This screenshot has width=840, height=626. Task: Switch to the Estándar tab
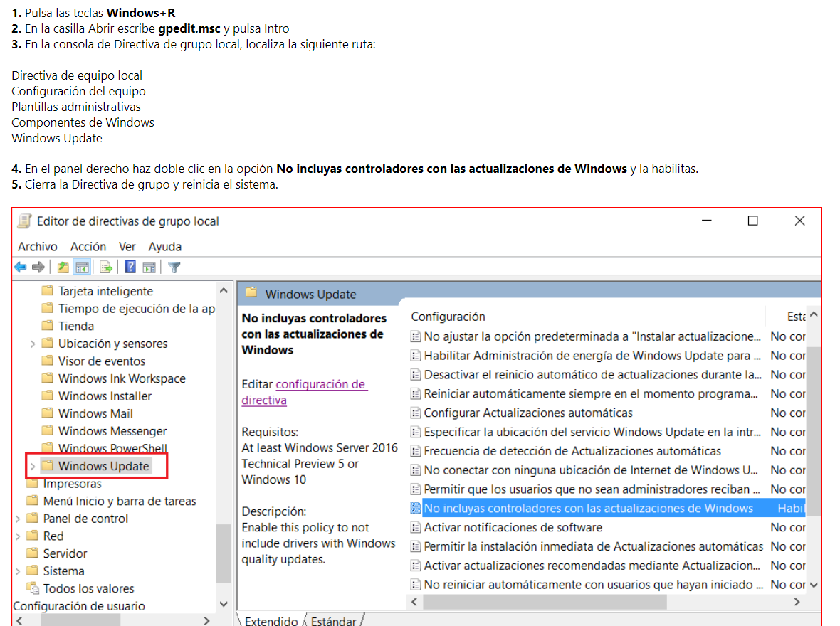(x=334, y=620)
